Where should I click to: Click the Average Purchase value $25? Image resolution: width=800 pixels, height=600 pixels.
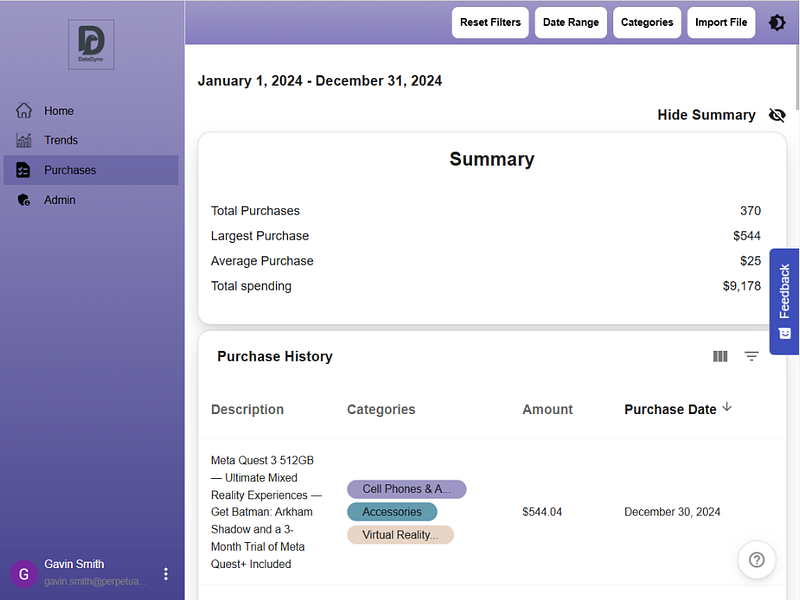point(750,261)
